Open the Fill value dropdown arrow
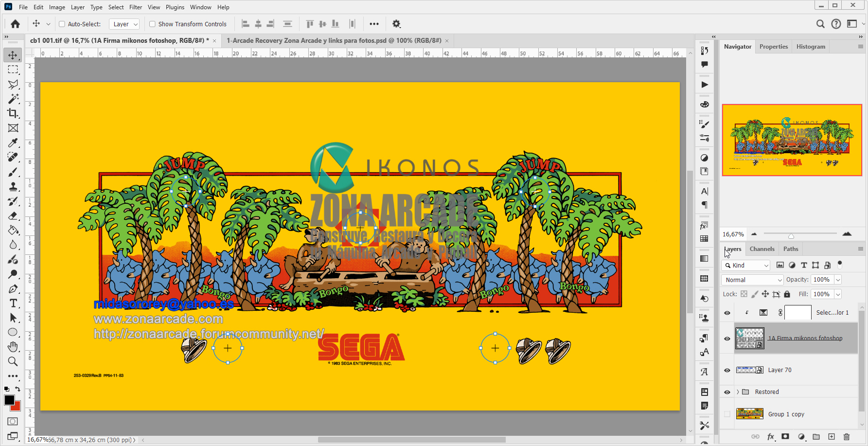Viewport: 868px width, 446px height. pyautogui.click(x=838, y=294)
